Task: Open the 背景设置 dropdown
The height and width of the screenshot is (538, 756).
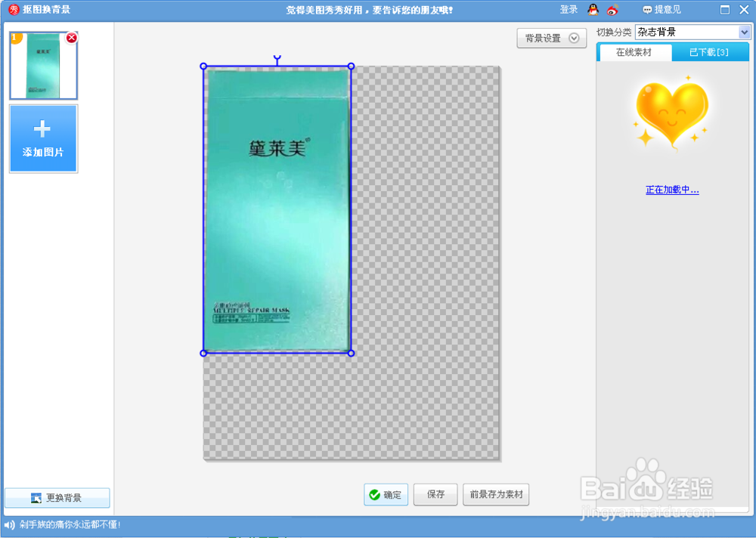Action: click(x=552, y=38)
